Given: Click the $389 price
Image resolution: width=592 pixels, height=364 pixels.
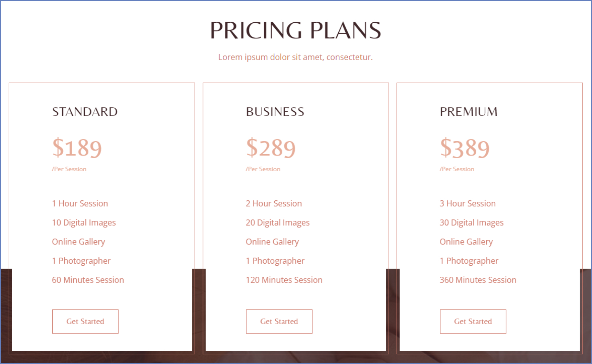Looking at the screenshot, I should pos(465,148).
